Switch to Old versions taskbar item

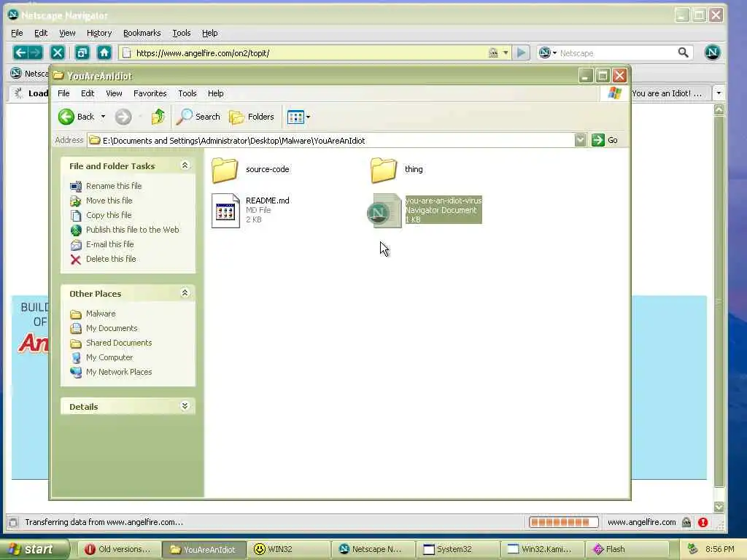117,549
